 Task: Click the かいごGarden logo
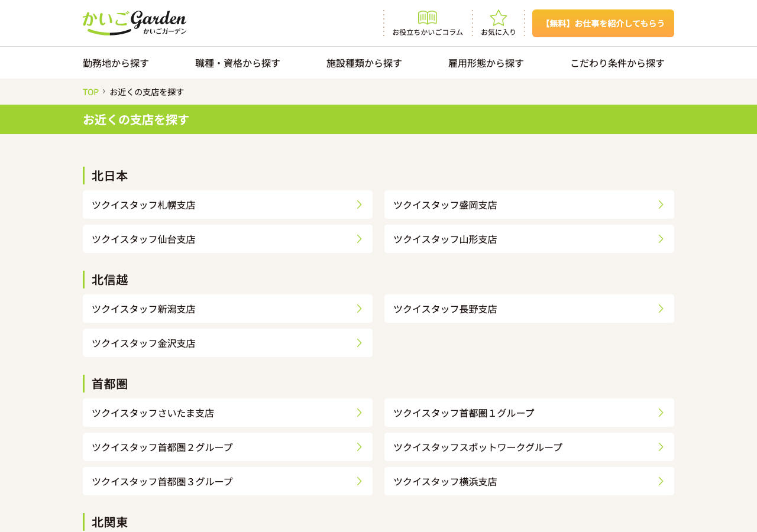click(134, 23)
